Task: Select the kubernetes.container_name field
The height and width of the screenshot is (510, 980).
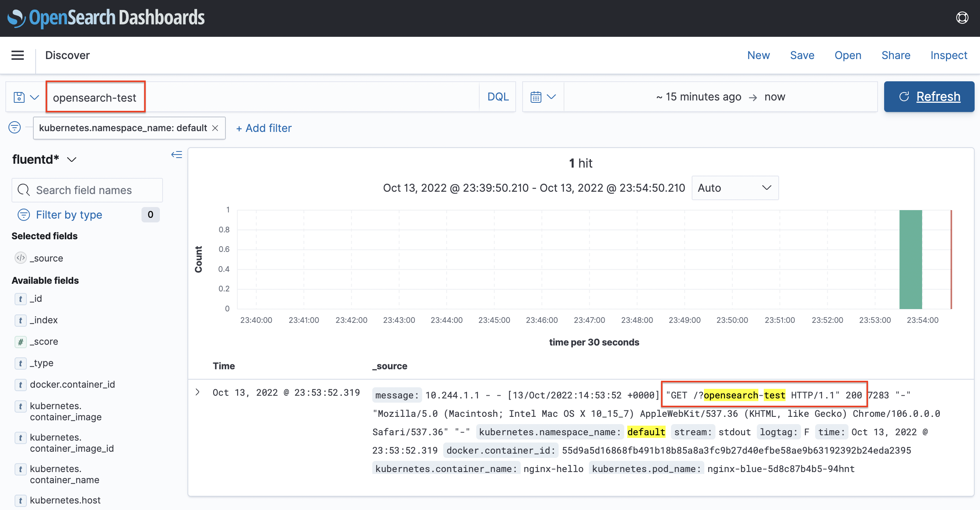Action: (64, 474)
